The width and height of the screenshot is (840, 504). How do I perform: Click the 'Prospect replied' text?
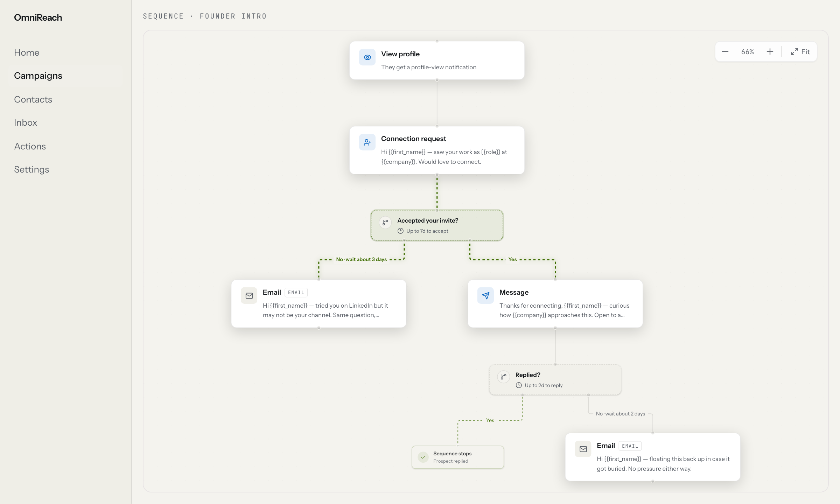coord(450,461)
